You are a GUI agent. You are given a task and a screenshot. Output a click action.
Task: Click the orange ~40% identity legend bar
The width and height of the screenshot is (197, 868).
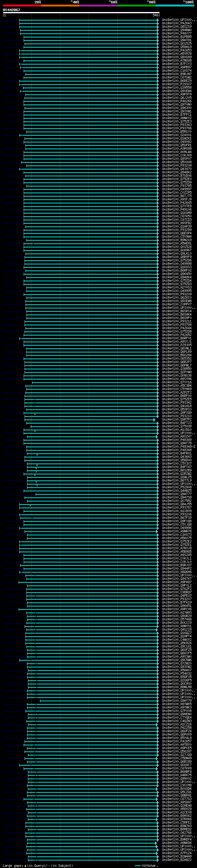pyautogui.click(x=60, y=6)
